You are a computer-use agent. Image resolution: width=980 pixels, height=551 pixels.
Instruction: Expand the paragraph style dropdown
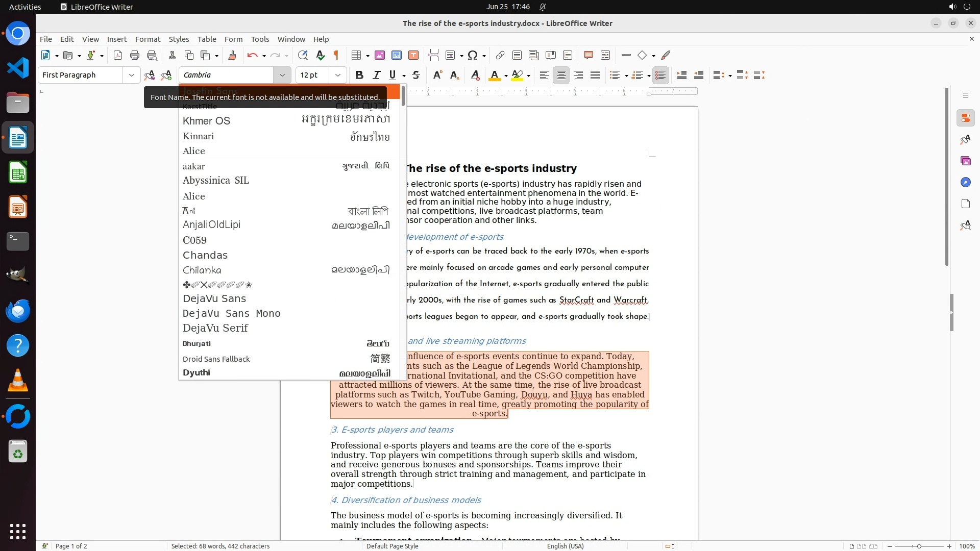pyautogui.click(x=131, y=75)
